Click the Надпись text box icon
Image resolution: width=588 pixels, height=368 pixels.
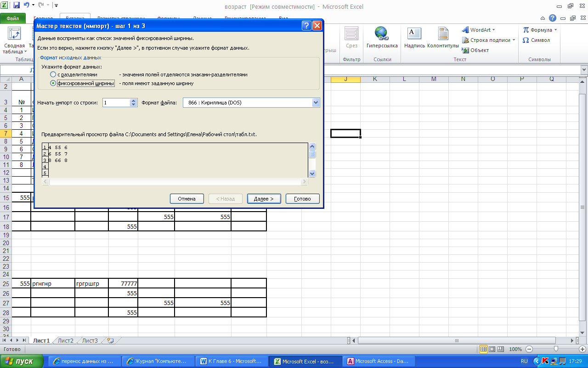tap(414, 34)
